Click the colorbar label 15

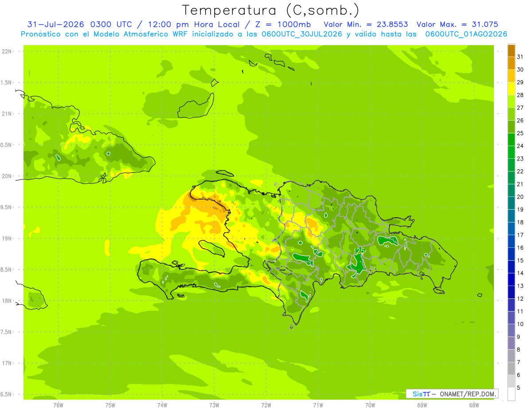pos(520,260)
